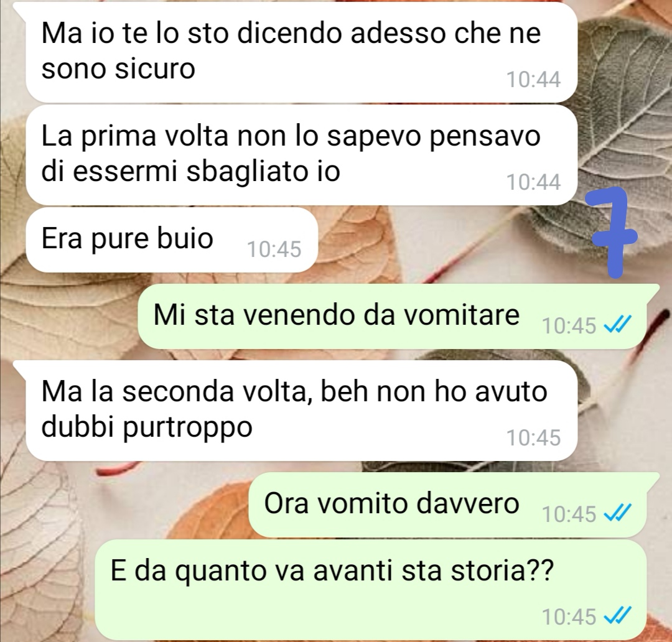Select message 'Ma io te lo sto dicendo adesso'

click(301, 52)
